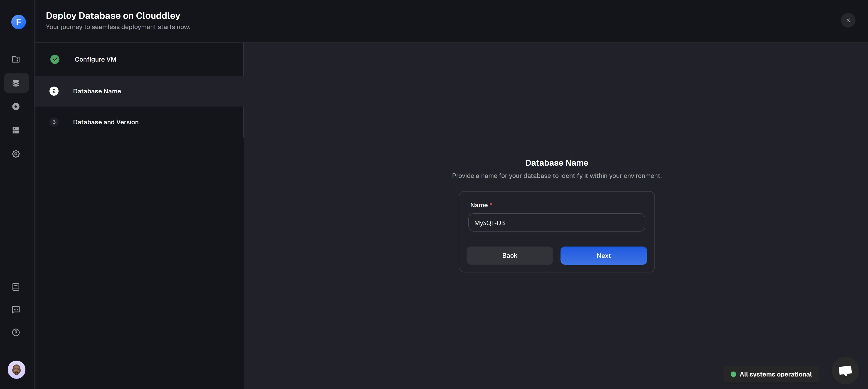
Task: Open the live chat bubble widget
Action: [845, 370]
